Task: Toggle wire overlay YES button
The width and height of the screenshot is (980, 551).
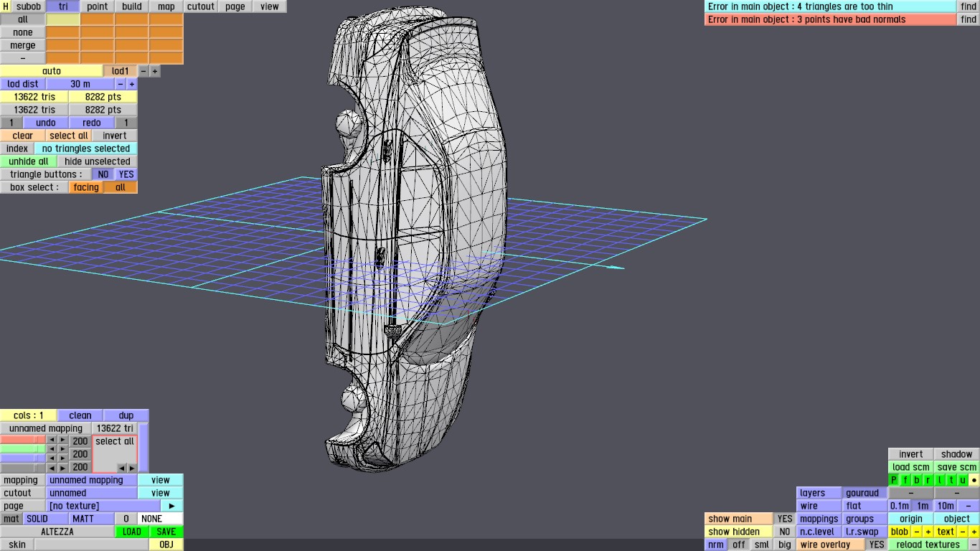Action: (877, 545)
